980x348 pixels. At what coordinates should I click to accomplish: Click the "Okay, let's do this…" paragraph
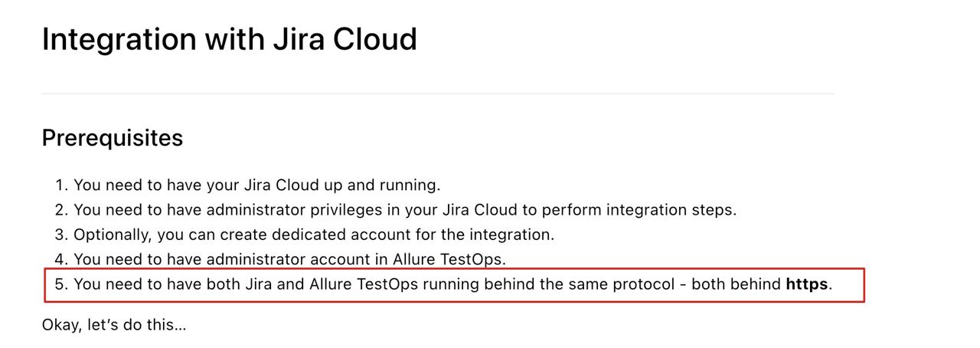(x=114, y=324)
